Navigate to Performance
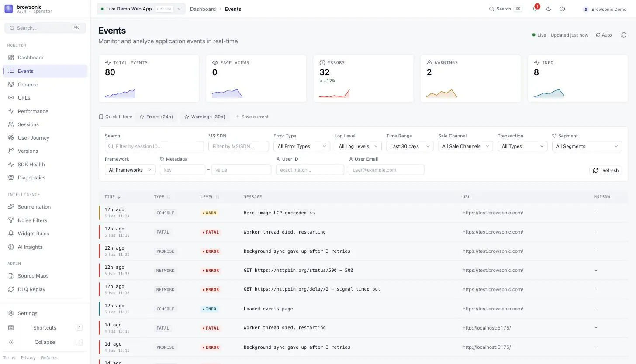Screen dimensions: 636x364 (45, 111)
